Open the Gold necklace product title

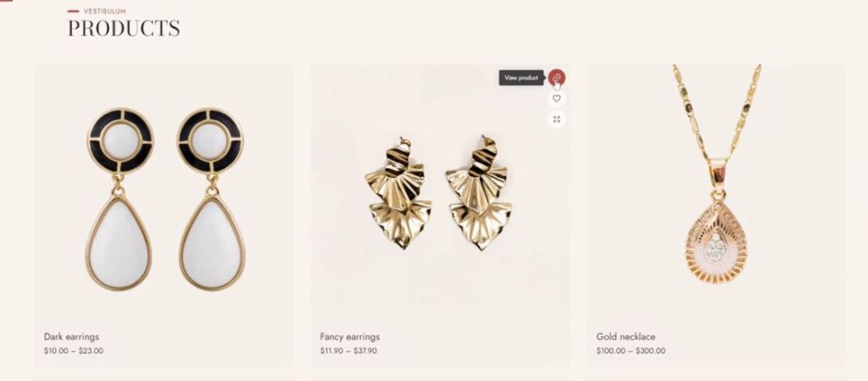click(x=626, y=337)
